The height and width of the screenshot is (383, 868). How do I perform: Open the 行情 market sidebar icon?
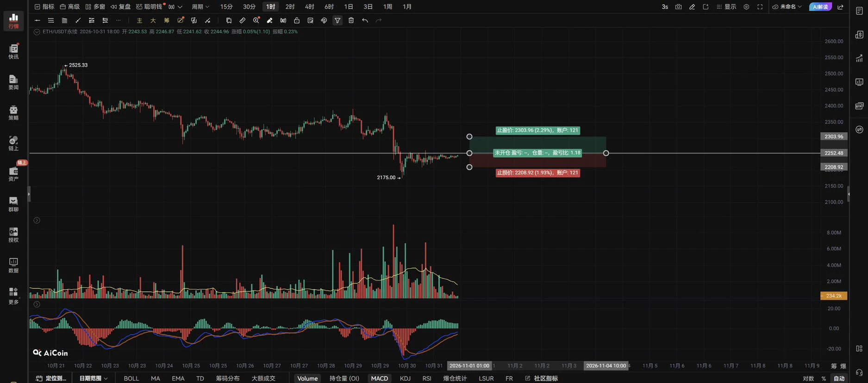coord(13,21)
